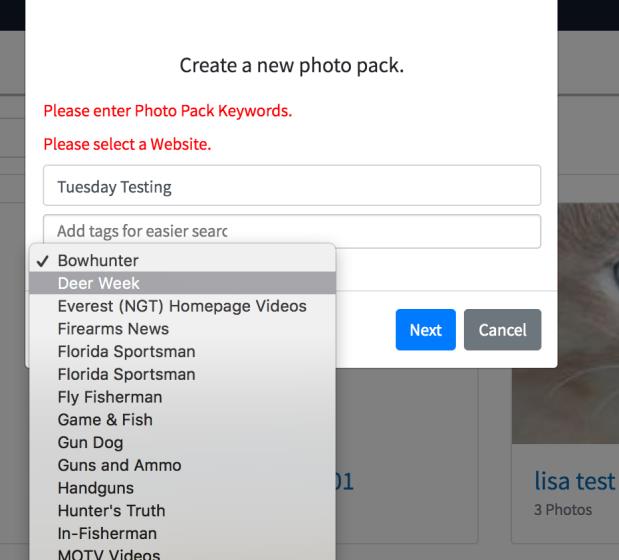This screenshot has height=560, width=619.
Task: Select In-Fisherman website option
Action: 182,534
